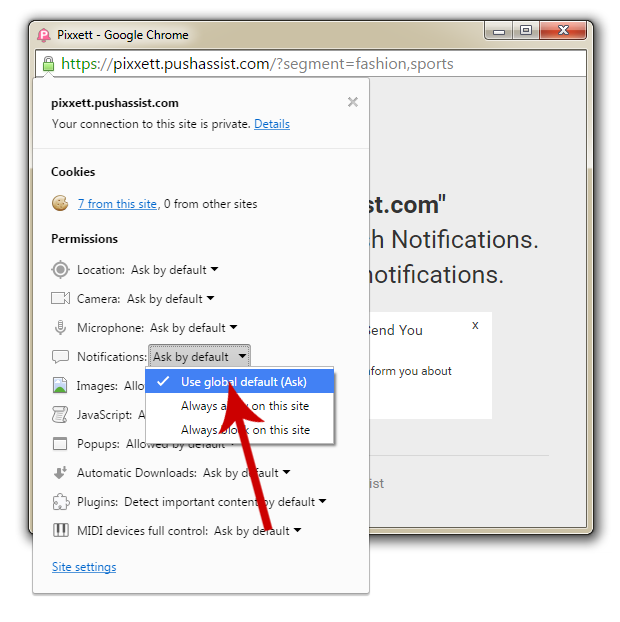Click the Automatic Downloads arrow icon
The height and width of the screenshot is (622, 620).
point(60,472)
